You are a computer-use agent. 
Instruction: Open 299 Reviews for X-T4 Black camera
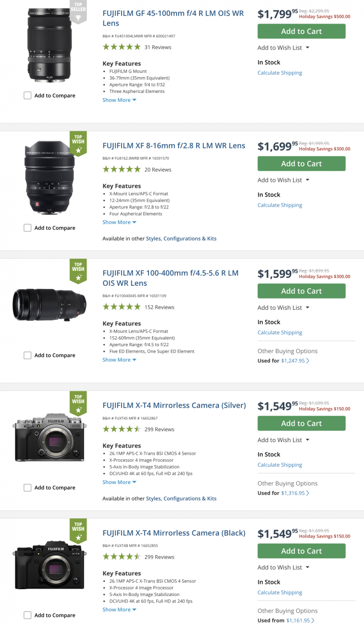point(159,557)
